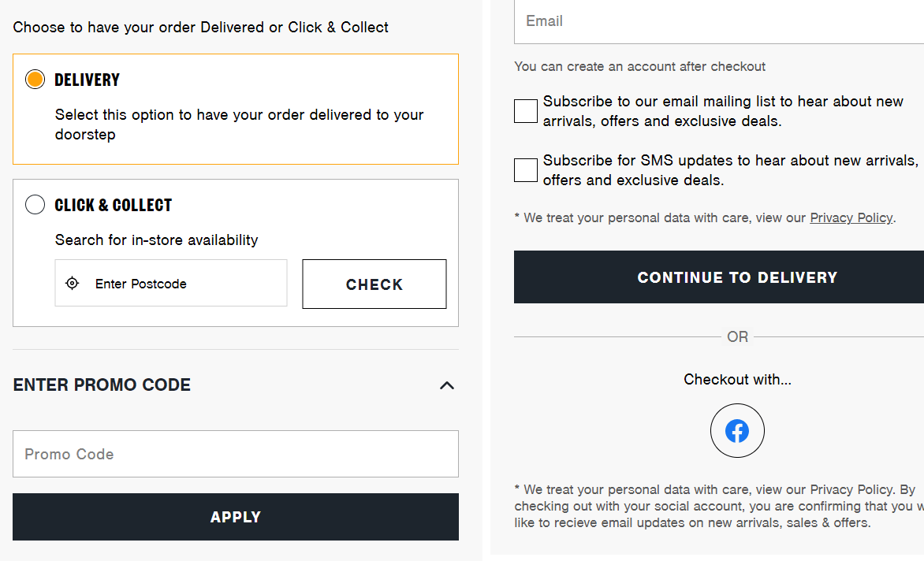Screen dimensions: 924x561
Task: Click the ENTER PROMO CODE heading
Action: (102, 385)
